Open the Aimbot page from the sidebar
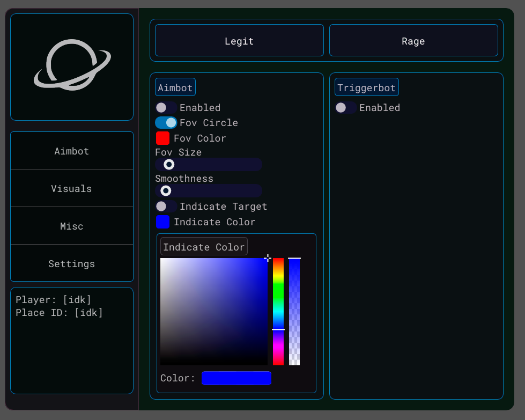 click(71, 151)
